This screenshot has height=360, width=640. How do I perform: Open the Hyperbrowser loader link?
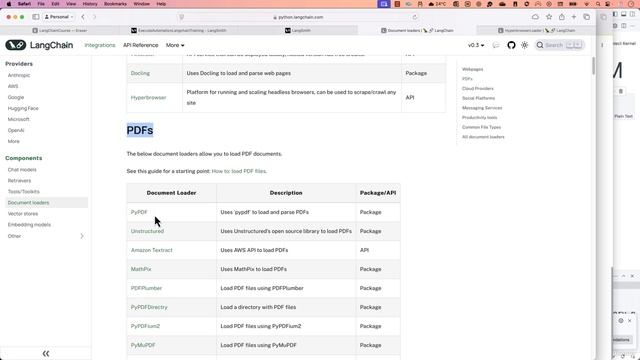(x=149, y=98)
